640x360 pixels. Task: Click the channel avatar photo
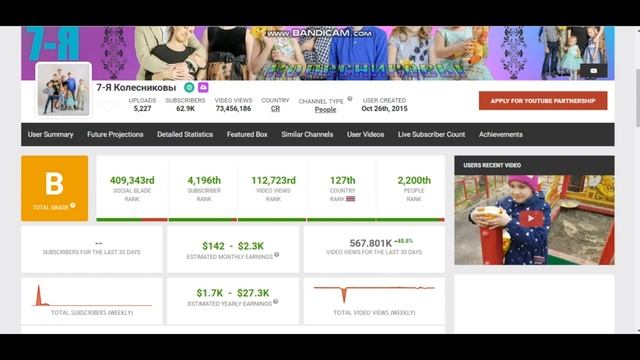click(64, 89)
